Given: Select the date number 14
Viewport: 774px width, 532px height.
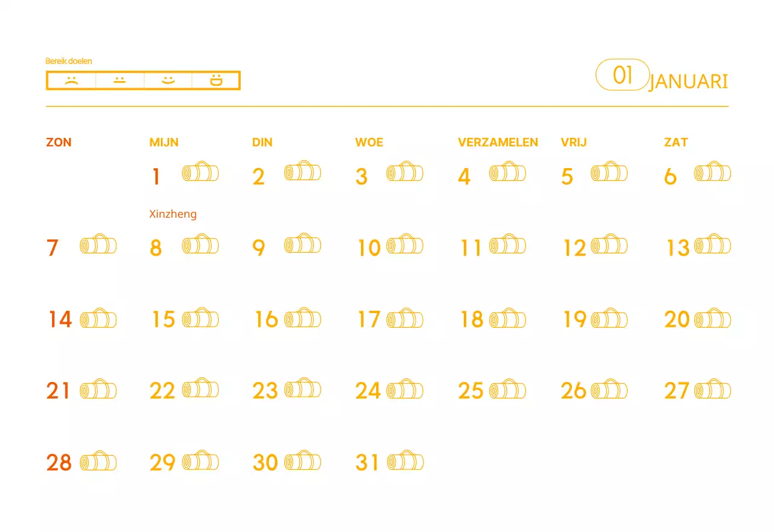Looking at the screenshot, I should click(60, 319).
